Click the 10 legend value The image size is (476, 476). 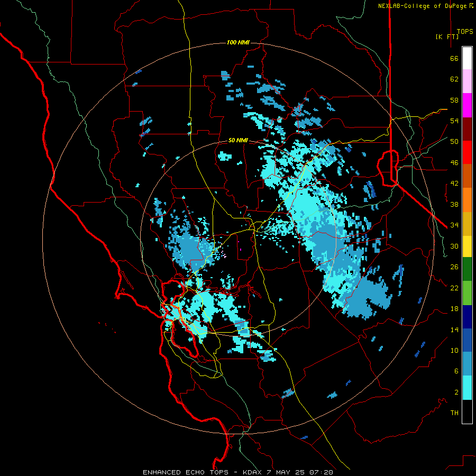pyautogui.click(x=454, y=351)
